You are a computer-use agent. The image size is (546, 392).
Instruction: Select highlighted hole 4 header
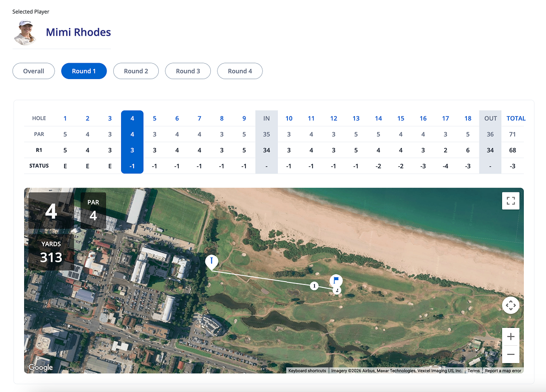coord(132,118)
